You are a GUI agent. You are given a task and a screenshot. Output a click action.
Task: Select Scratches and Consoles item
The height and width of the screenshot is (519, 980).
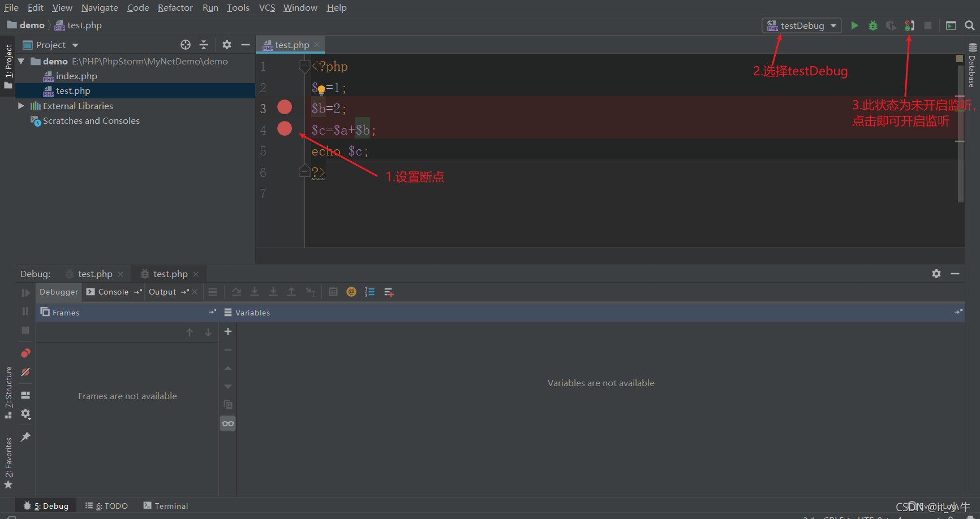point(91,120)
